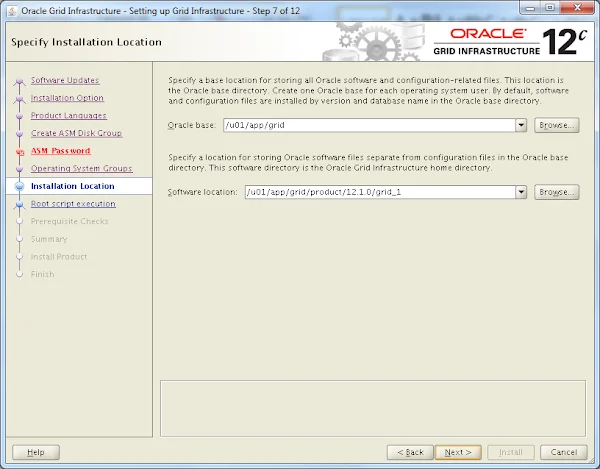Click the Oracle Grid Infrastructure 12c logo
600x469 pixels.
pyautogui.click(x=510, y=42)
